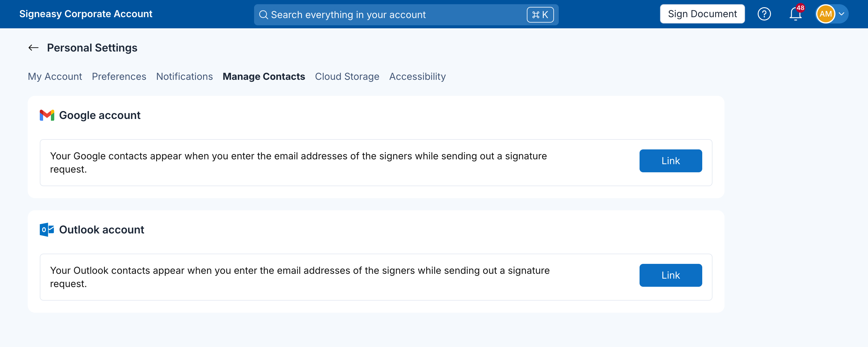Click the back arrow beside Personal Settings

tap(33, 48)
